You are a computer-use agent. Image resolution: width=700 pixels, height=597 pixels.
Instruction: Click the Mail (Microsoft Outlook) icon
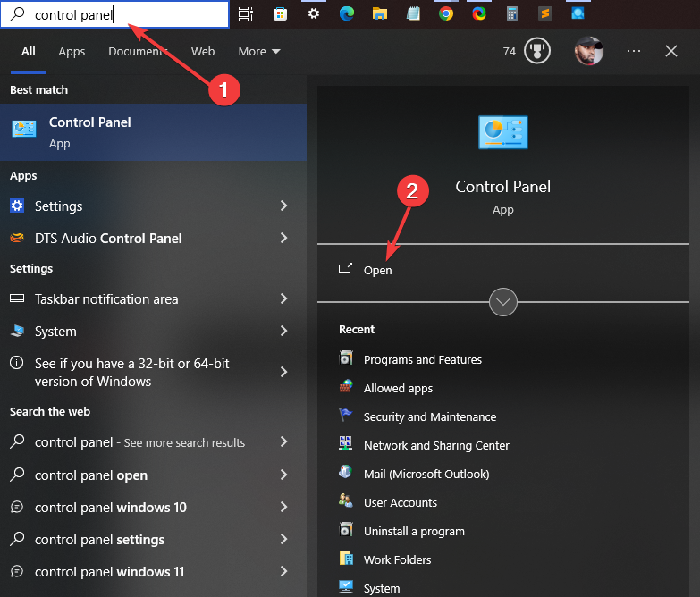[345, 472]
